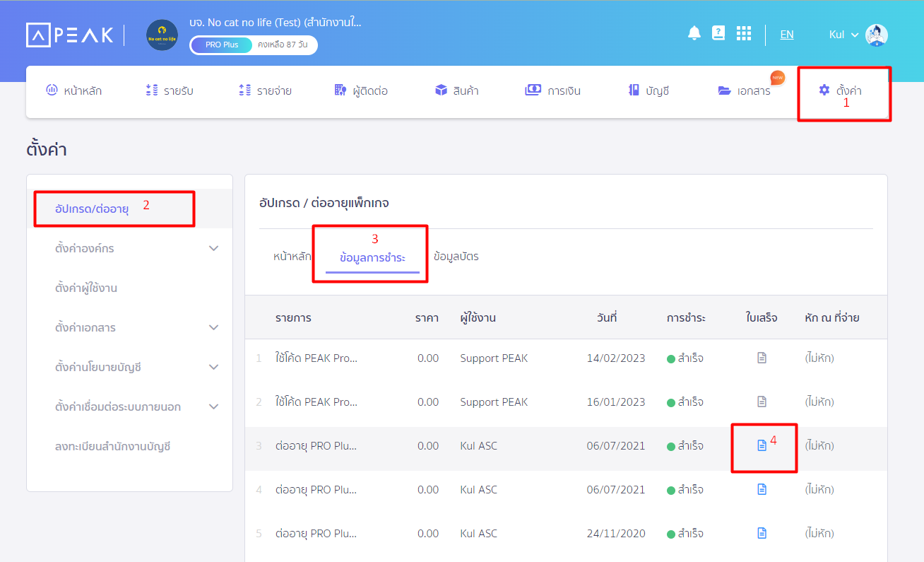Viewport: 924px width, 562px height.
Task: Expand ตั้งค่าองค์กร sidebar section
Action: 214,249
